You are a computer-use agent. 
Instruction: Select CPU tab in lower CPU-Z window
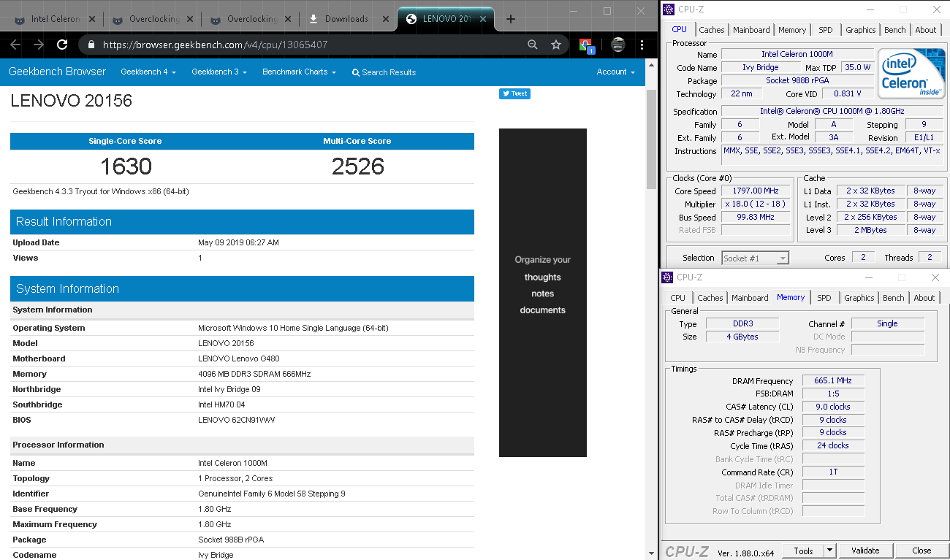[678, 298]
